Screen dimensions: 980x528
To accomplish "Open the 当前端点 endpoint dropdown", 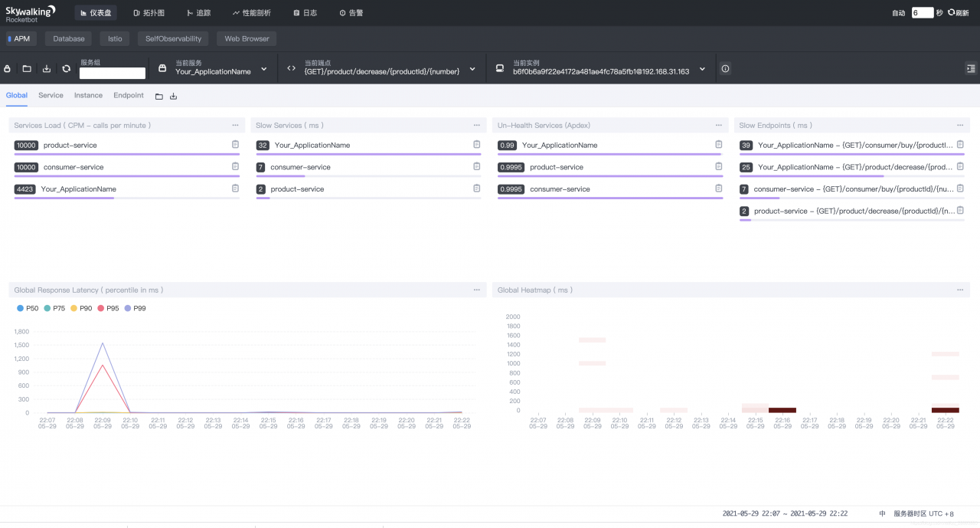I will click(472, 69).
